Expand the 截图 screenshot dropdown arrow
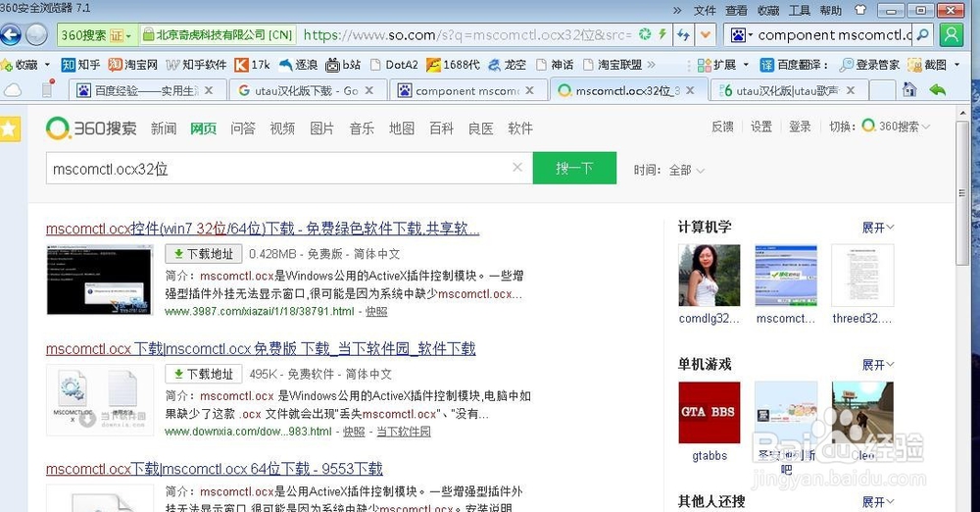The image size is (980, 512). 956,65
